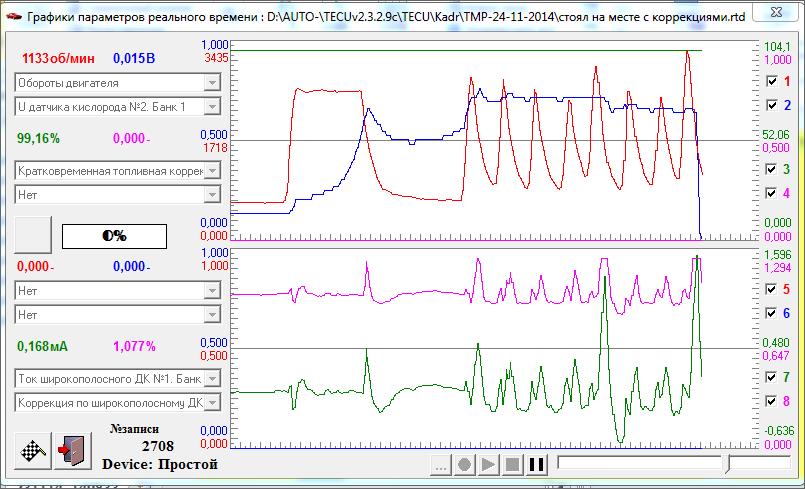
Task: Disable graph channel 8 checkbox
Action: 771,401
